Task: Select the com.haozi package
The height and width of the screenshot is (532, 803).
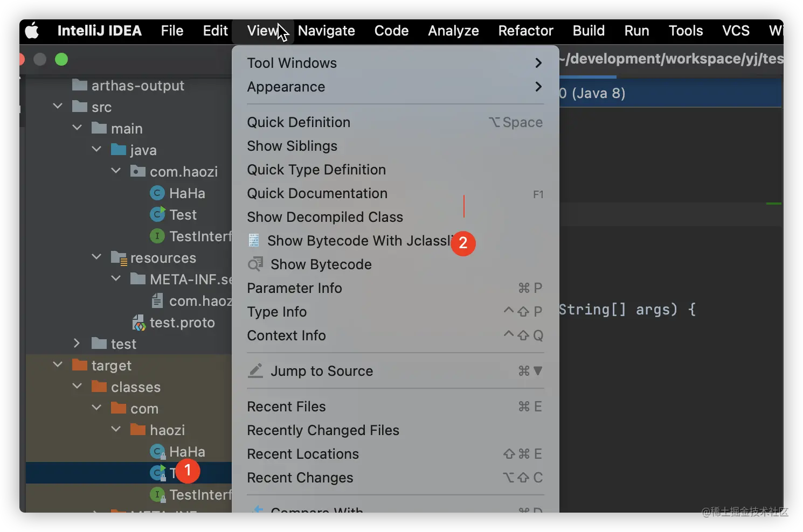Action: [x=183, y=172]
